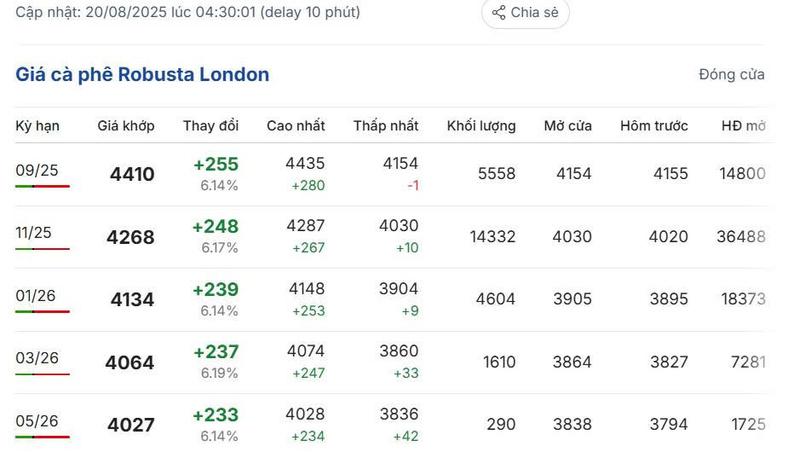Open the 05/26 contract term

pyautogui.click(x=37, y=421)
